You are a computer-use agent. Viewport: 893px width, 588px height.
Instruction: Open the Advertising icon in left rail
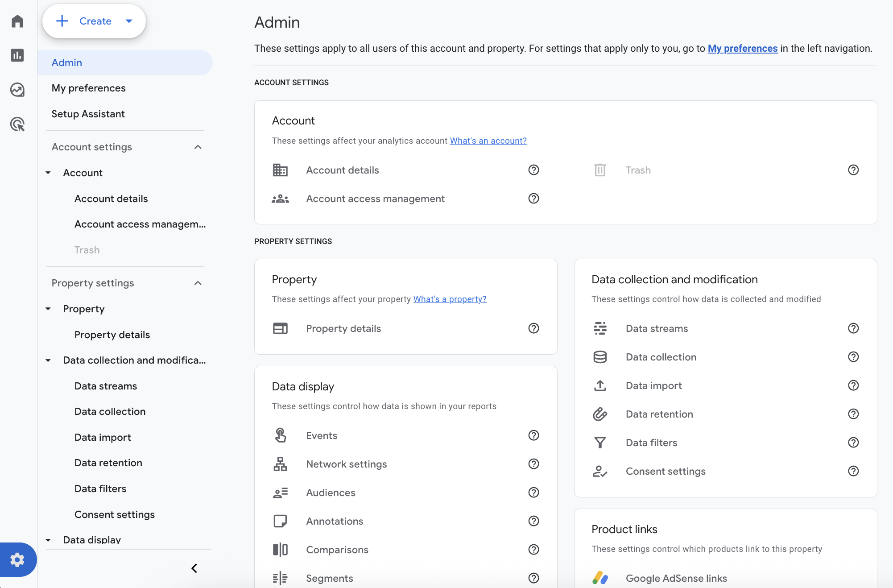17,124
